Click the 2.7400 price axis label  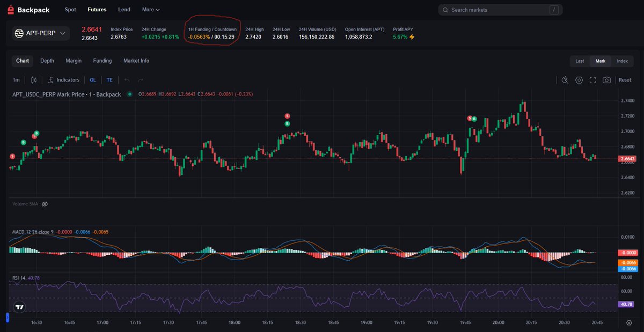(627, 101)
